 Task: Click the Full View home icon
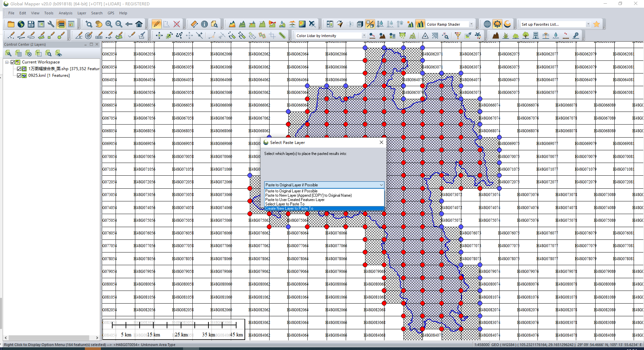[139, 24]
